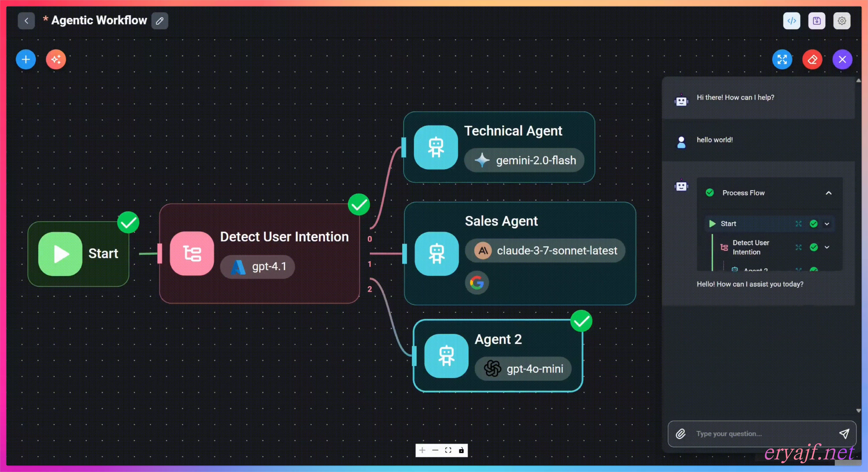Open workflow settings gear icon
The width and height of the screenshot is (868, 472).
[842, 21]
